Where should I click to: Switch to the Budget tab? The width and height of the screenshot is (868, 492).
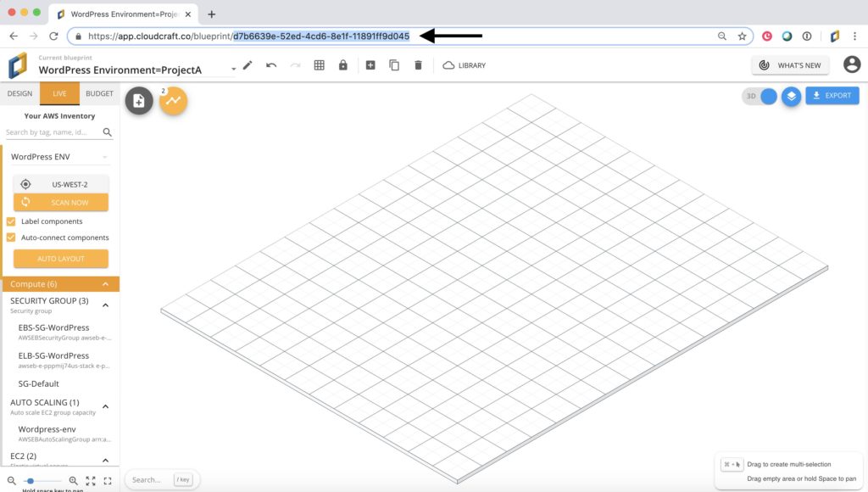[100, 93]
